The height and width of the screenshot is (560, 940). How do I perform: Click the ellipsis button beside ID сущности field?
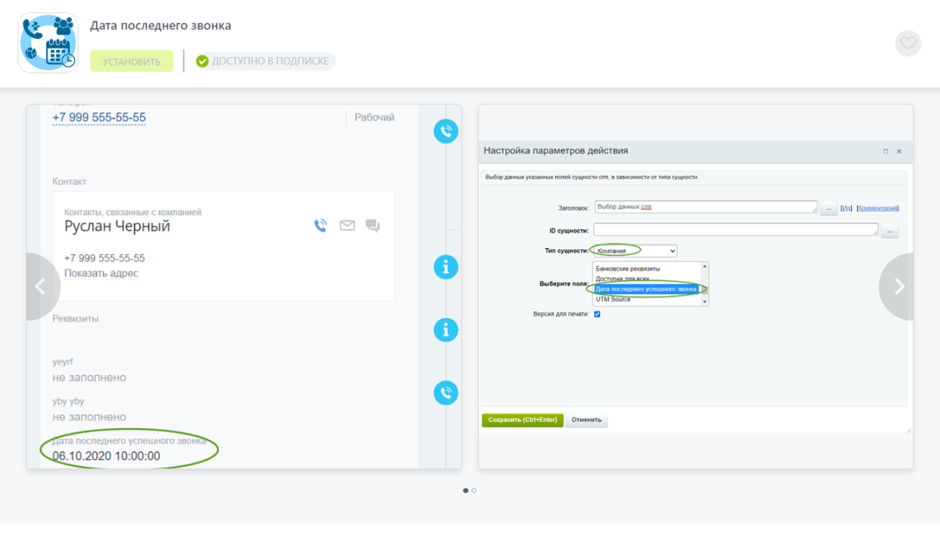click(889, 231)
